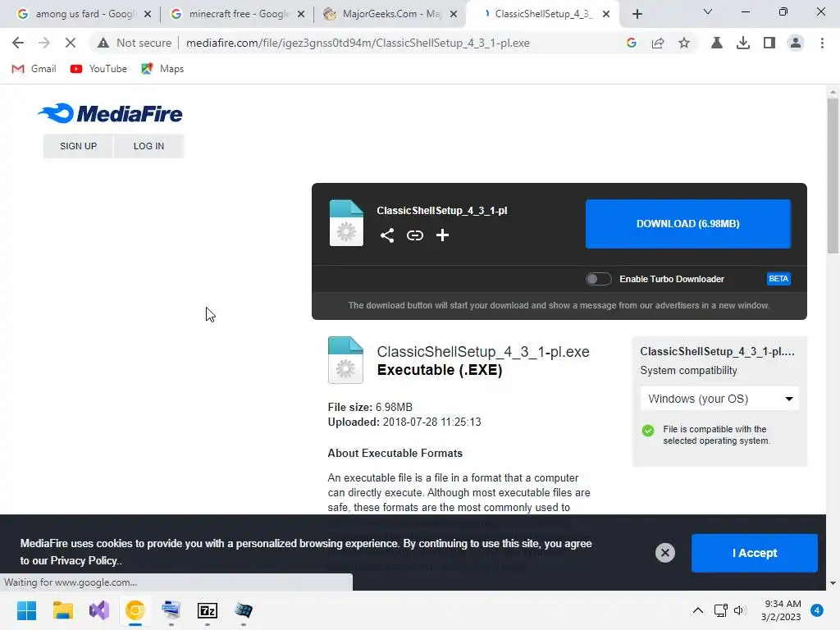This screenshot has height=630, width=840.
Task: Click the Uploaded 2018-07-28 11:25:13 text
Action: [x=404, y=422]
